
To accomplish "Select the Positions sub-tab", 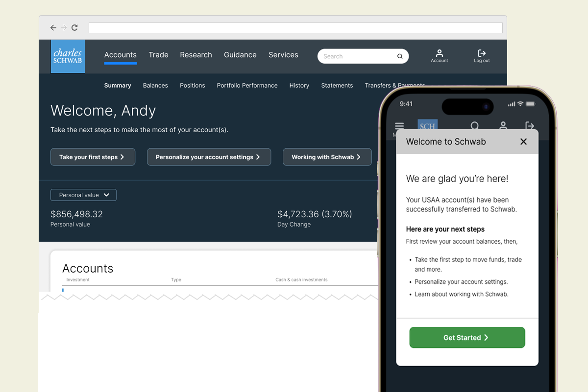I will point(192,85).
